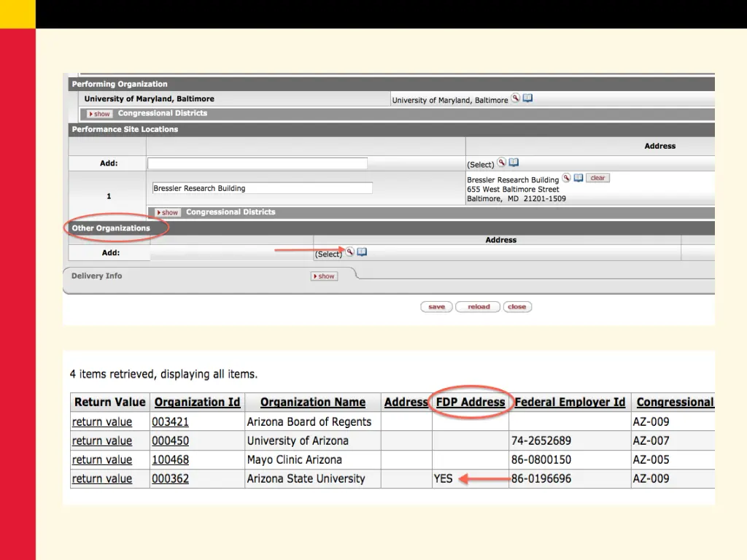The height and width of the screenshot is (560, 747).
Task: Edit the Bressler Research Building name field
Action: click(x=262, y=188)
